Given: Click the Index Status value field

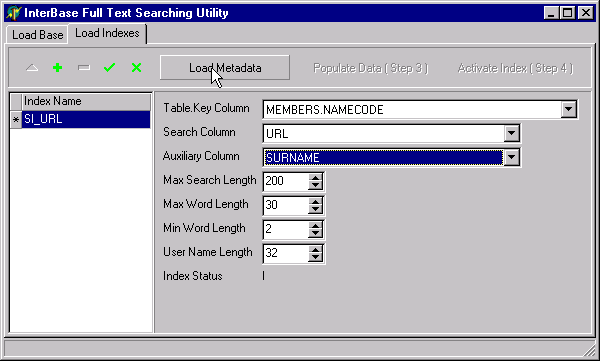Looking at the screenshot, I should pos(264,276).
